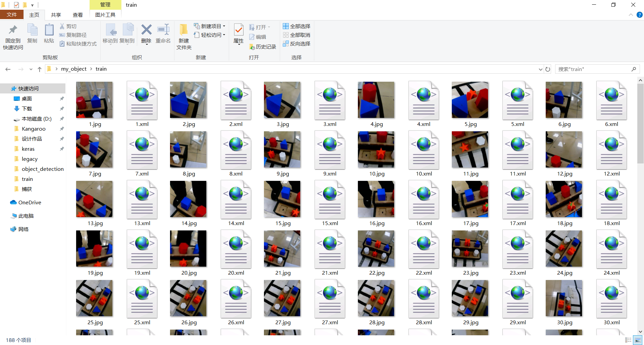Open 打开 dropdown in ribbon
The image size is (644, 345).
coord(260,27)
